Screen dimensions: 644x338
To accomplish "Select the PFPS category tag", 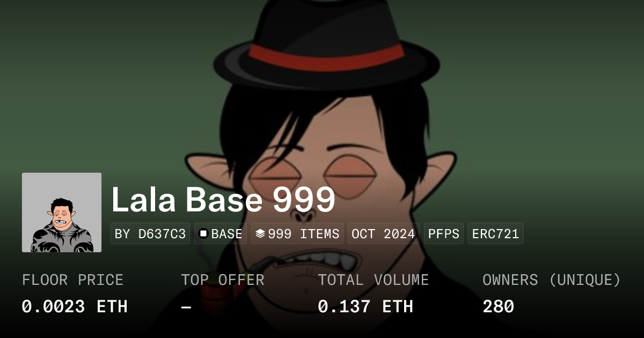I will (444, 234).
